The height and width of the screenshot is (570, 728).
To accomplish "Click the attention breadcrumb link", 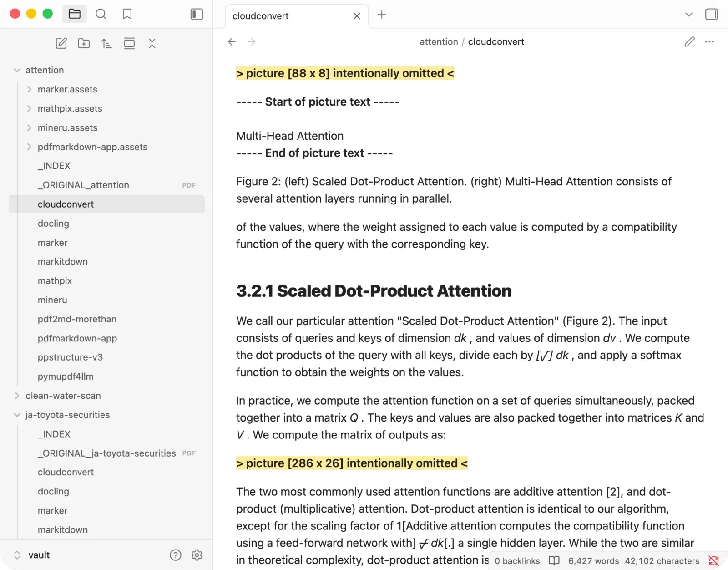I will pyautogui.click(x=439, y=42).
